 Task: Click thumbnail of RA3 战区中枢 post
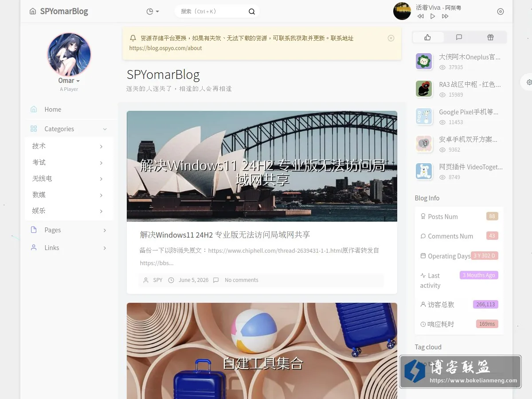point(424,89)
